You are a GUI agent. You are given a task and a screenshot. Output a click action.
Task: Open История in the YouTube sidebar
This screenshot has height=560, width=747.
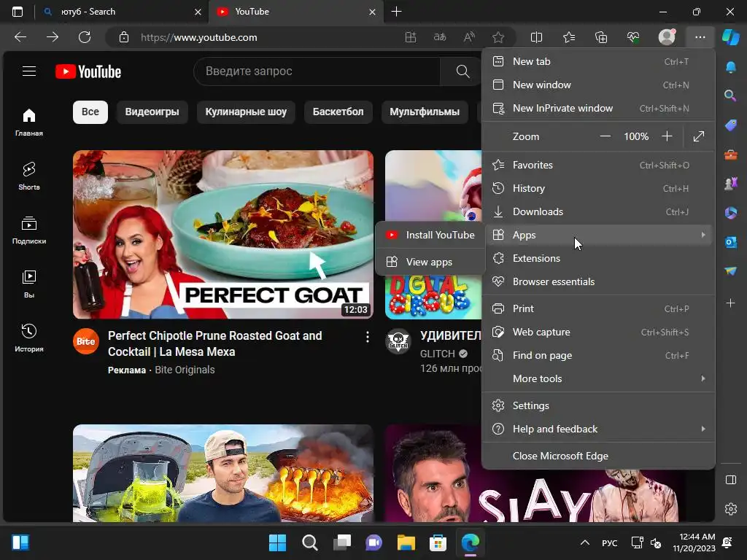29,338
